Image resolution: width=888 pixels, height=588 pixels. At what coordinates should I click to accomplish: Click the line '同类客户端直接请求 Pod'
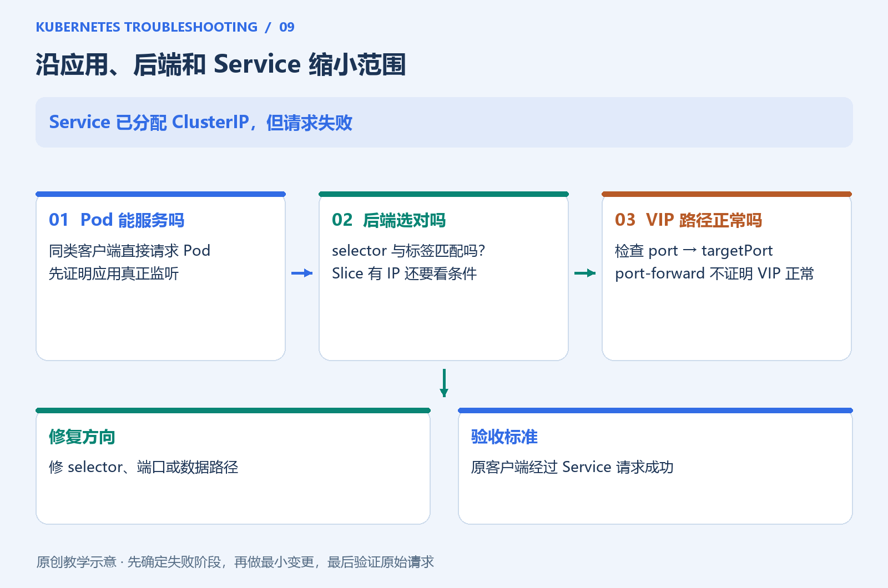click(130, 251)
